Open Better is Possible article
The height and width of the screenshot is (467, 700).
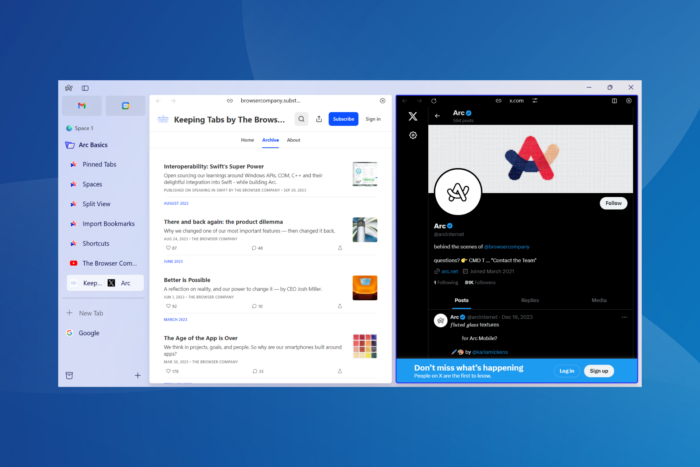[x=187, y=280]
